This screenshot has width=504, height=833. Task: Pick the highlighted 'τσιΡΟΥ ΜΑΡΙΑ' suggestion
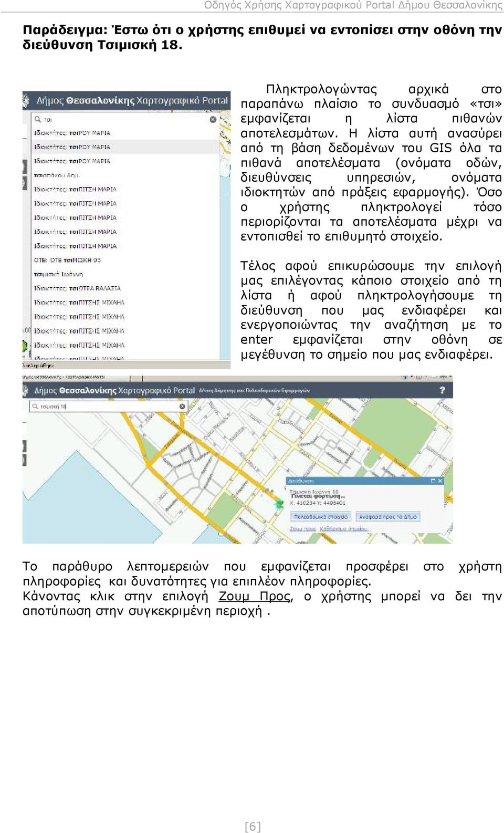(x=125, y=147)
